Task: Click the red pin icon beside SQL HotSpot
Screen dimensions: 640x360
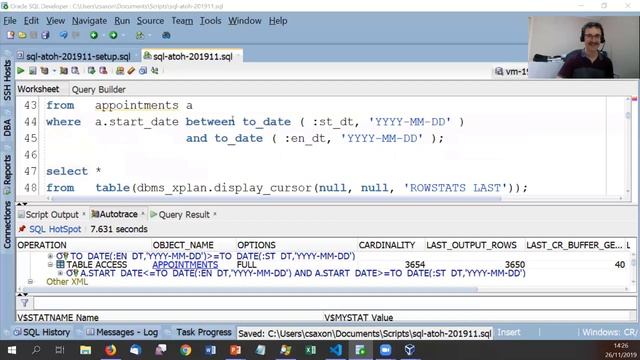Action: click(22, 229)
